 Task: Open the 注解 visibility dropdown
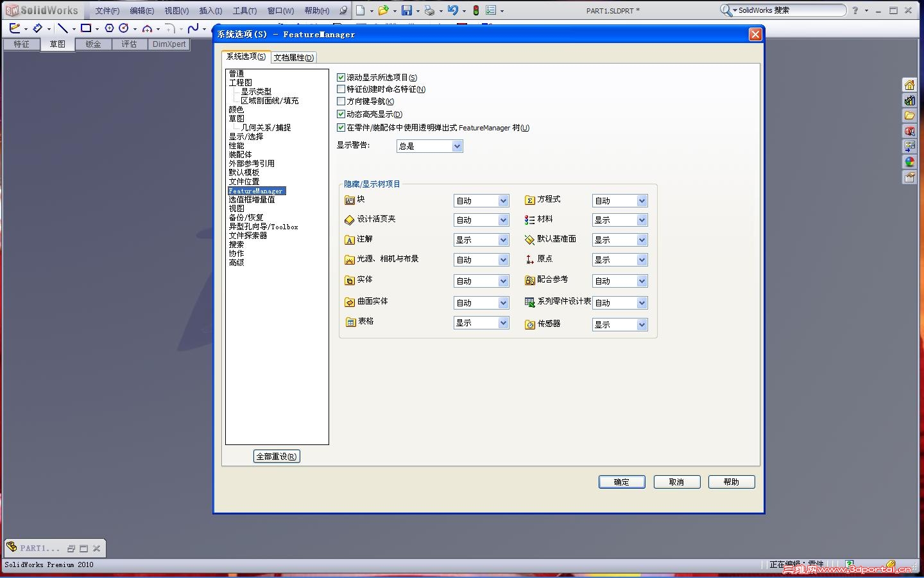(x=481, y=240)
